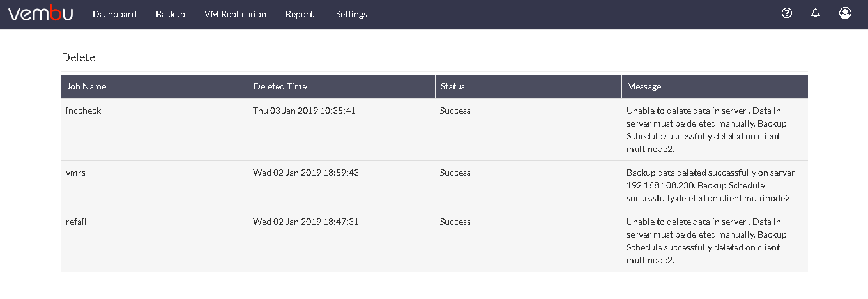
Task: Open the help question mark icon
Action: click(787, 13)
